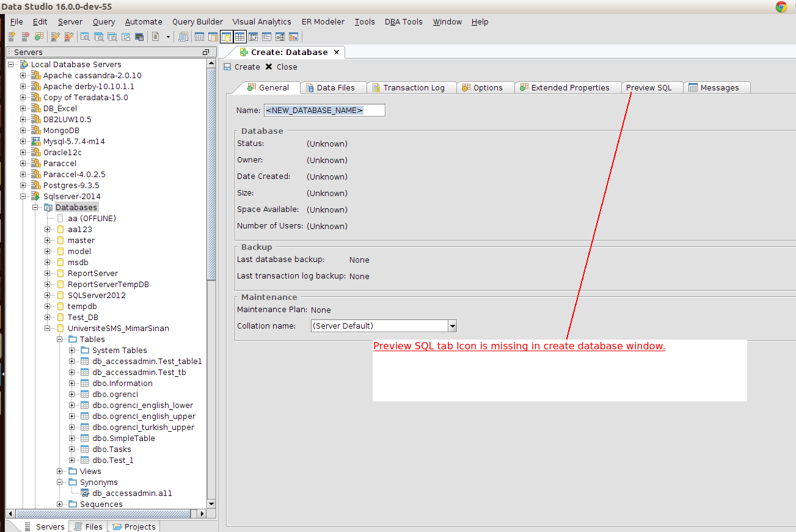Open the arrow dropdown beside the document icon
This screenshot has width=796, height=532.
coord(168,37)
